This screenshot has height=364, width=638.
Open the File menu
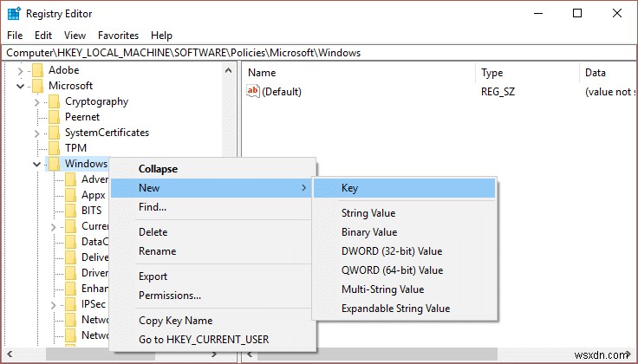point(15,36)
